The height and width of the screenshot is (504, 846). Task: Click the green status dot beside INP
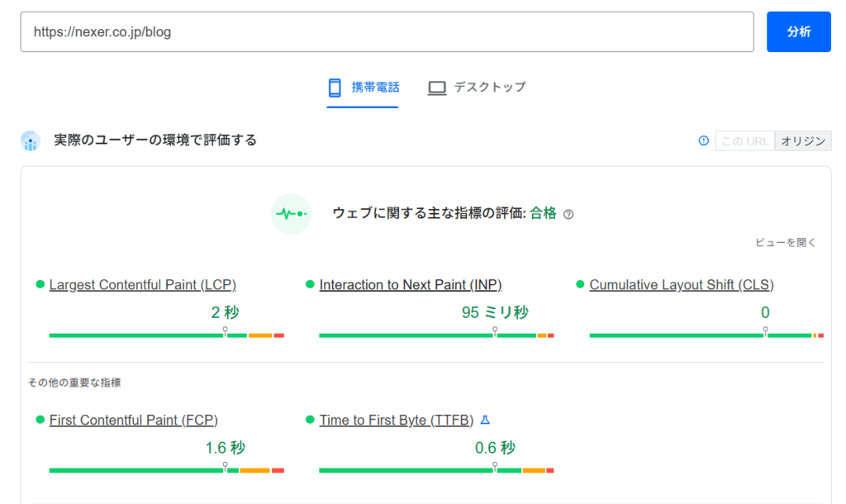pos(308,284)
